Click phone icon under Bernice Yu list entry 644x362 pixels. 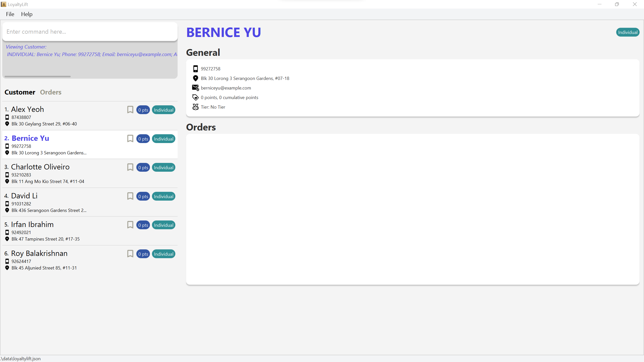(x=7, y=146)
